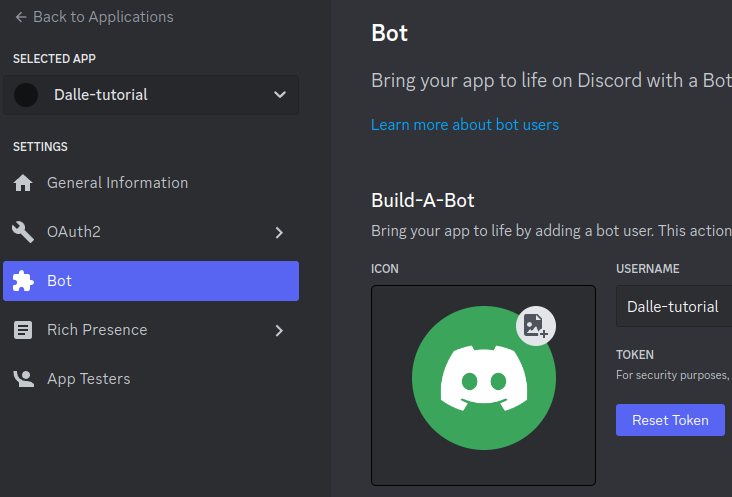Click the back arrow icon beside Back to Applications
The height and width of the screenshot is (497, 732).
(20, 17)
